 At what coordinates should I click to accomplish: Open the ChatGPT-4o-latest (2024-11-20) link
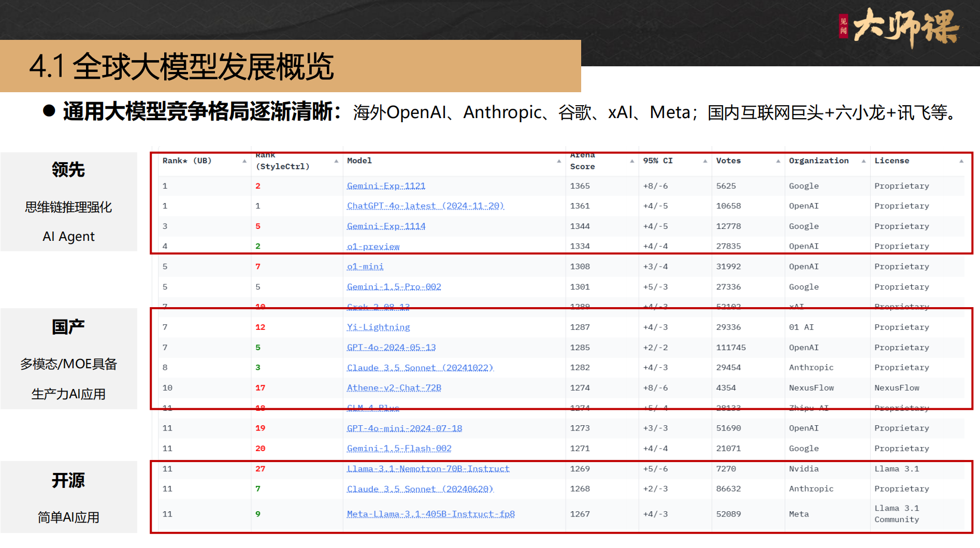pyautogui.click(x=425, y=206)
